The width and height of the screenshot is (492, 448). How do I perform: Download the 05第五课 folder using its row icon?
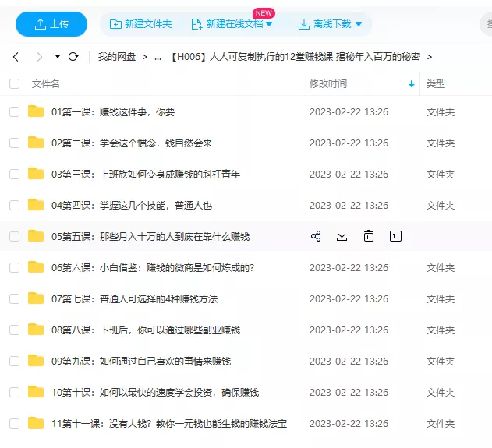(x=342, y=236)
